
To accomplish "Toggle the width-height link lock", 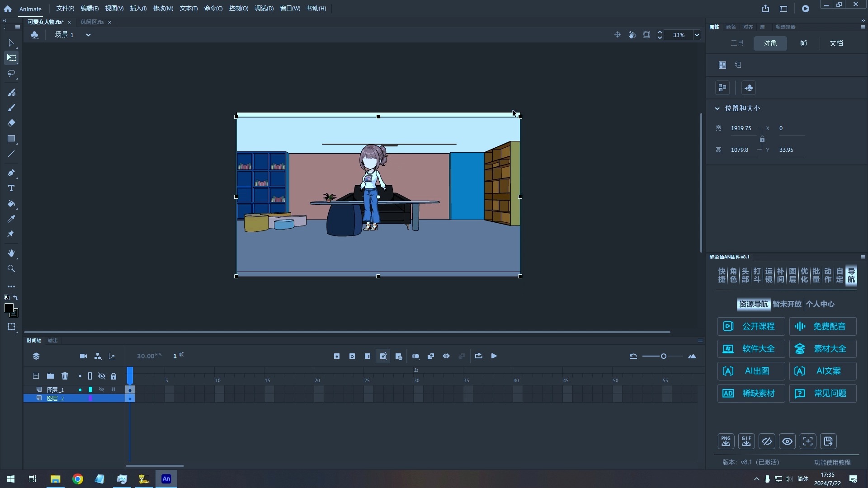I will point(762,139).
